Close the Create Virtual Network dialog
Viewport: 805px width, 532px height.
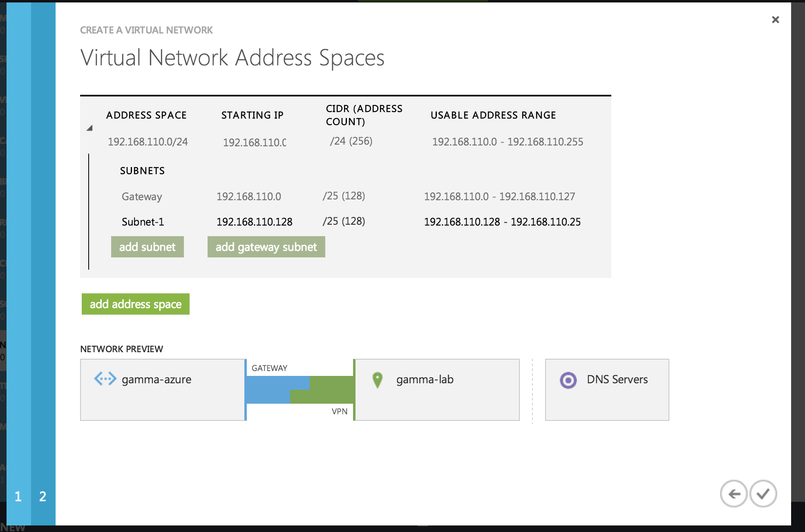(x=775, y=20)
